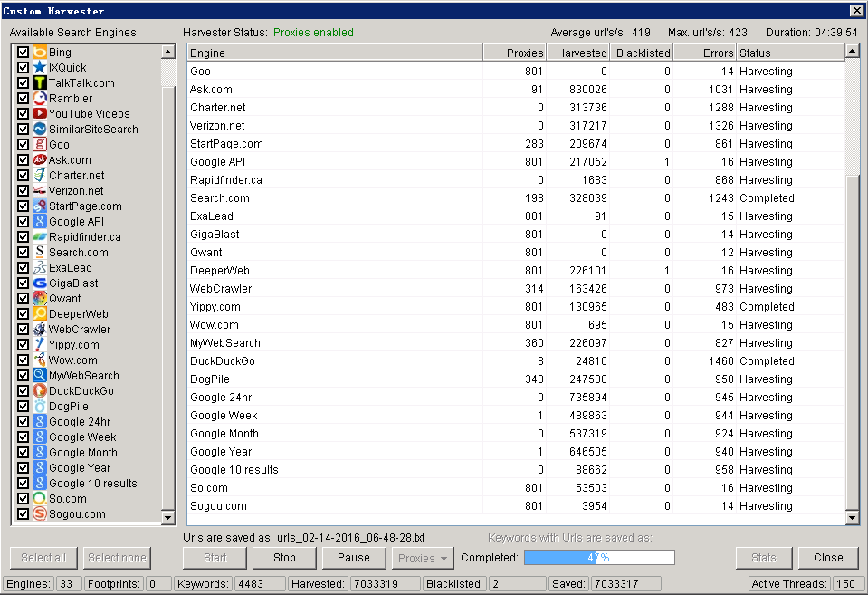Click the DeeperWeb icon in engine list
The image size is (868, 595).
click(x=39, y=313)
